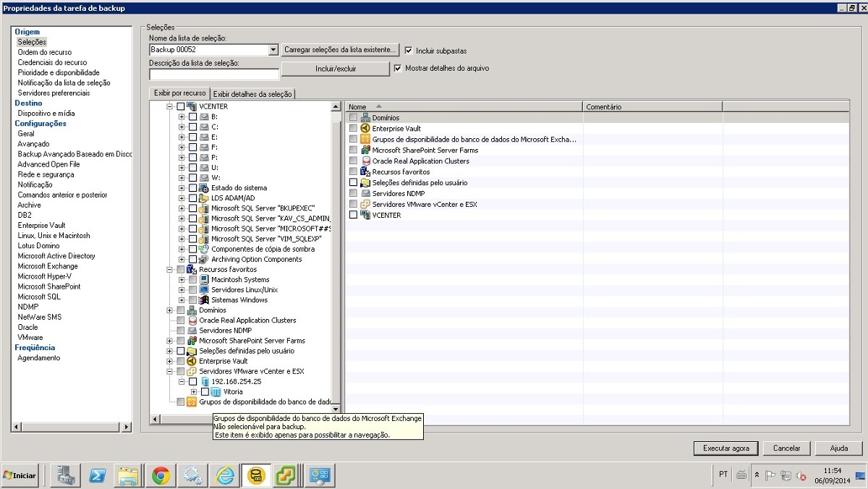Open the Agendamento page in the sidebar
Viewport: 868px width, 489px height.
pyautogui.click(x=39, y=357)
